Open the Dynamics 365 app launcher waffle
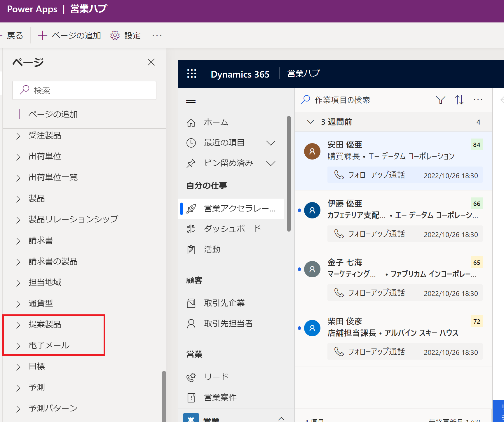 [192, 74]
